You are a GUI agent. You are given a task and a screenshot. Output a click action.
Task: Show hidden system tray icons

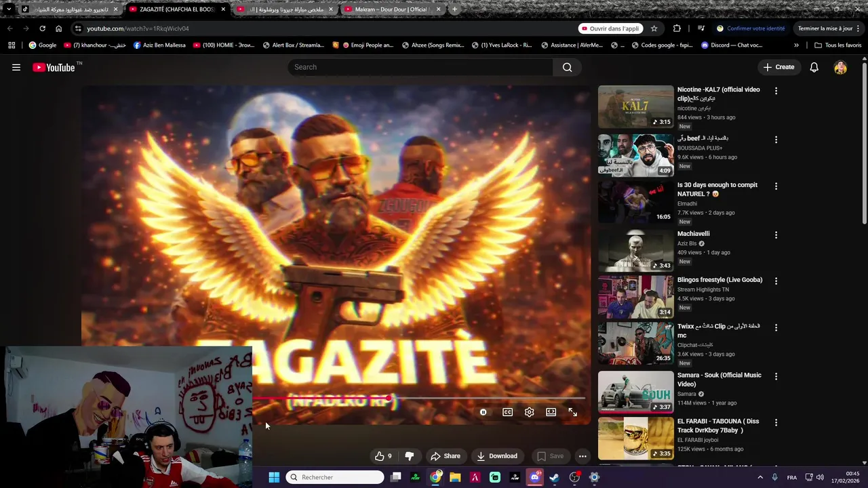click(x=759, y=477)
